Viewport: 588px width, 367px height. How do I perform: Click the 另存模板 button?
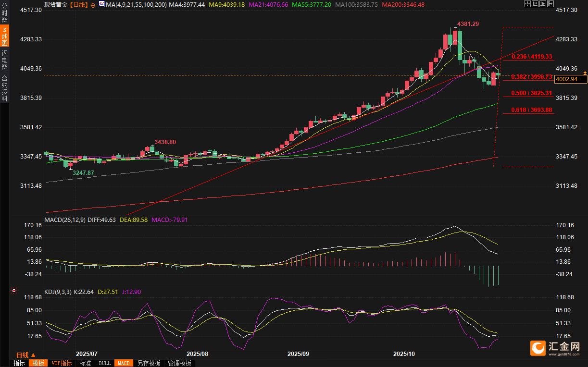click(149, 363)
